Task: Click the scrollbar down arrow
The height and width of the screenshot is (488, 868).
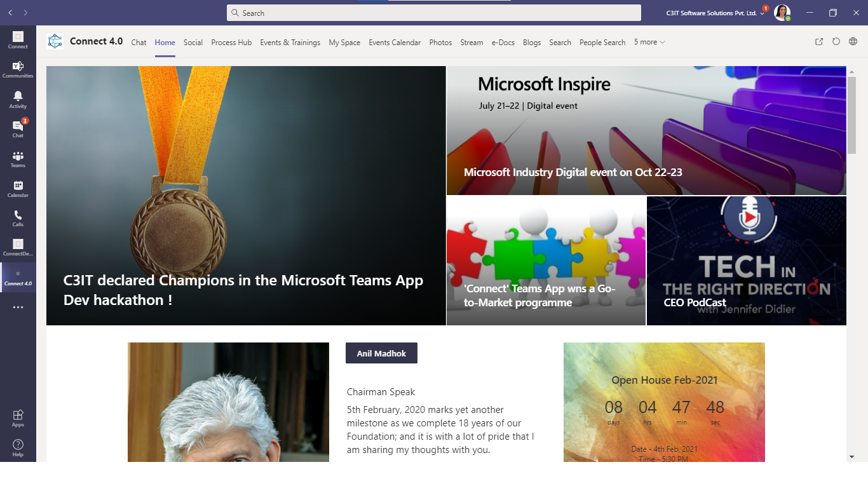Action: pos(851,456)
